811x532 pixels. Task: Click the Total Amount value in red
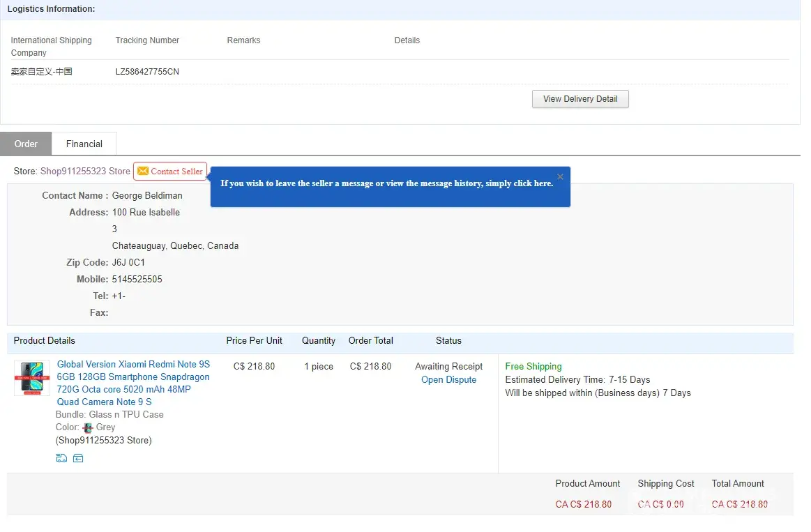click(739, 504)
